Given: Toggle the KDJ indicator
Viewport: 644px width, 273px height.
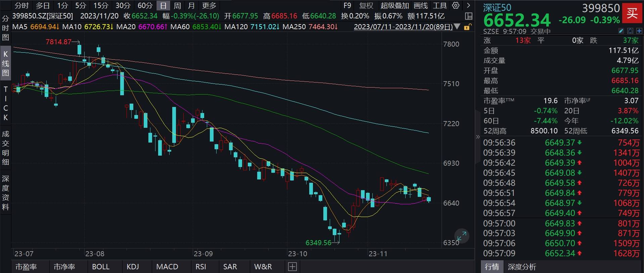Looking at the screenshot, I should click(133, 267).
